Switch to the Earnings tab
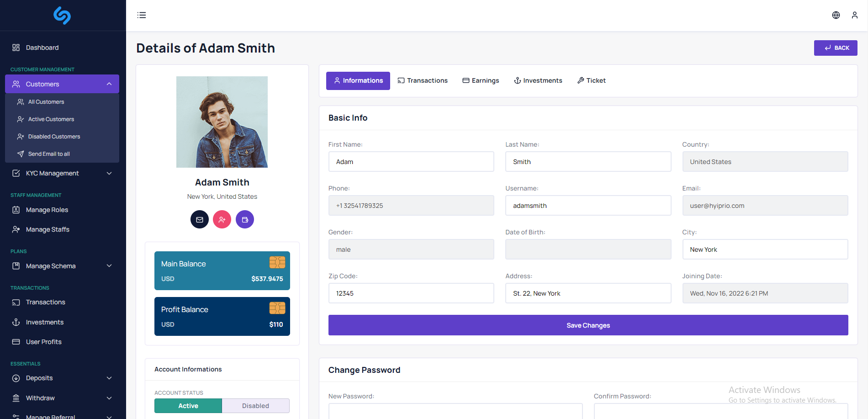868x419 pixels. click(x=481, y=80)
